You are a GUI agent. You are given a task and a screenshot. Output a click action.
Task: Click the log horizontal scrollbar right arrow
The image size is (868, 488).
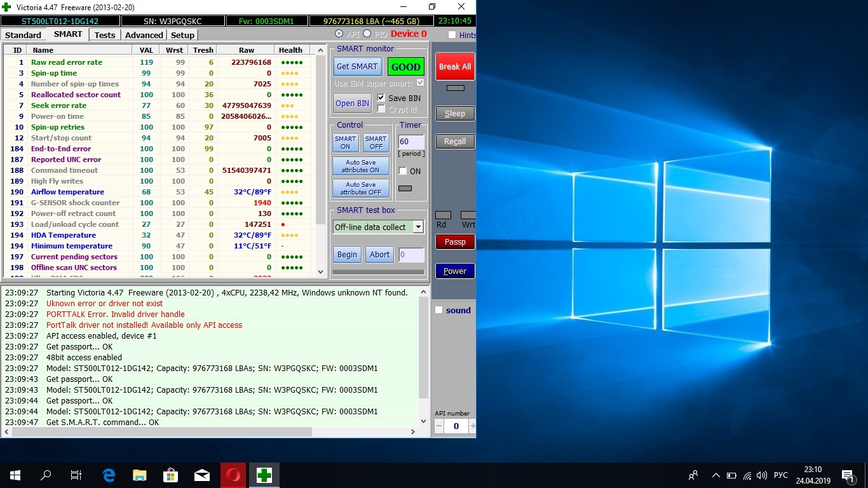click(x=413, y=431)
